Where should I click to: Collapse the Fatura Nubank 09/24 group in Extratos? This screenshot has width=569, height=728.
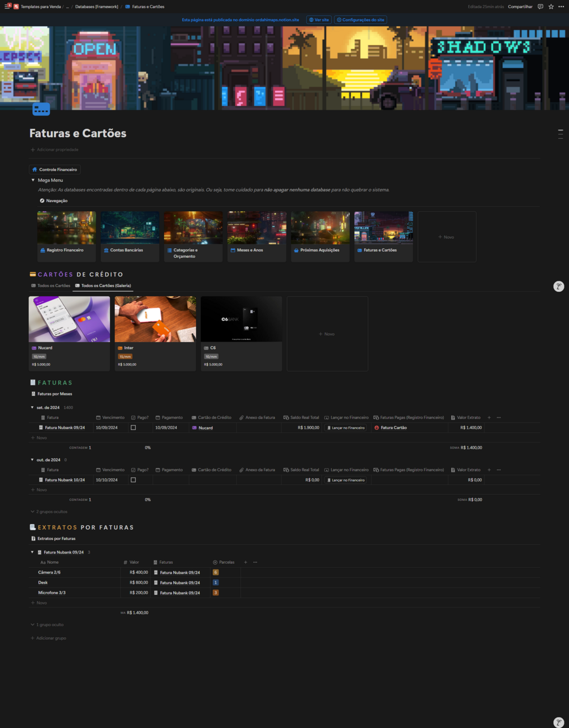pyautogui.click(x=32, y=552)
